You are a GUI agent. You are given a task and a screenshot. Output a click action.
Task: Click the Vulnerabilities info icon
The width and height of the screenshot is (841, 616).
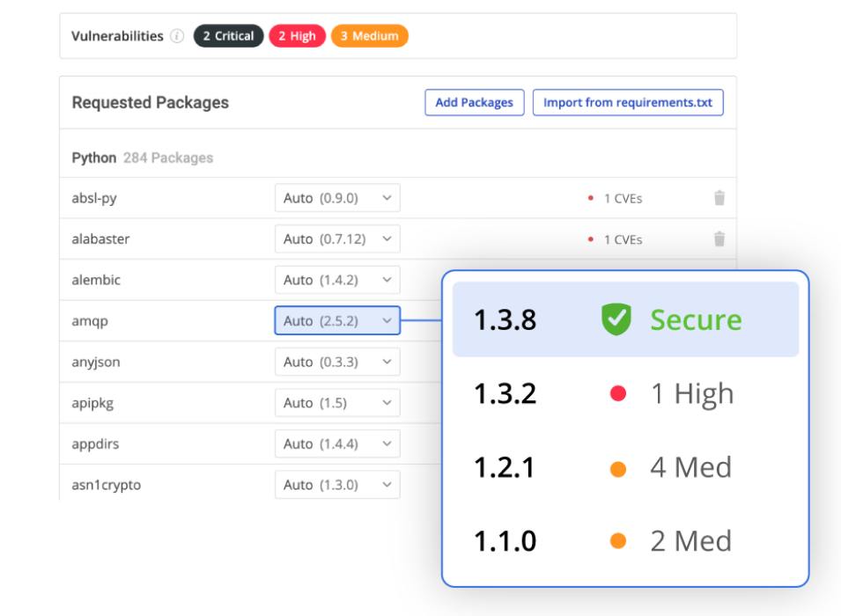pyautogui.click(x=180, y=36)
